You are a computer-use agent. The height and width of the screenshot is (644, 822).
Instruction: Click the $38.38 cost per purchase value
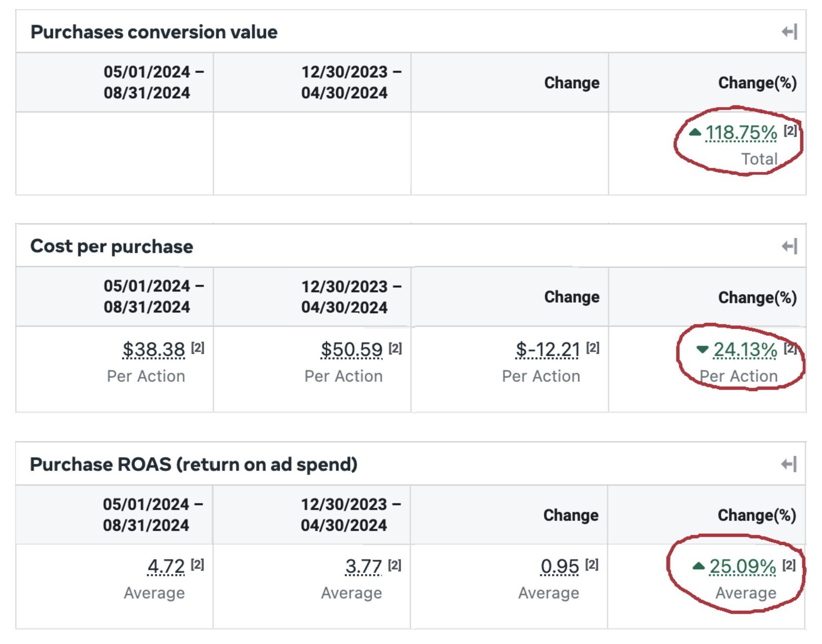coord(154,350)
